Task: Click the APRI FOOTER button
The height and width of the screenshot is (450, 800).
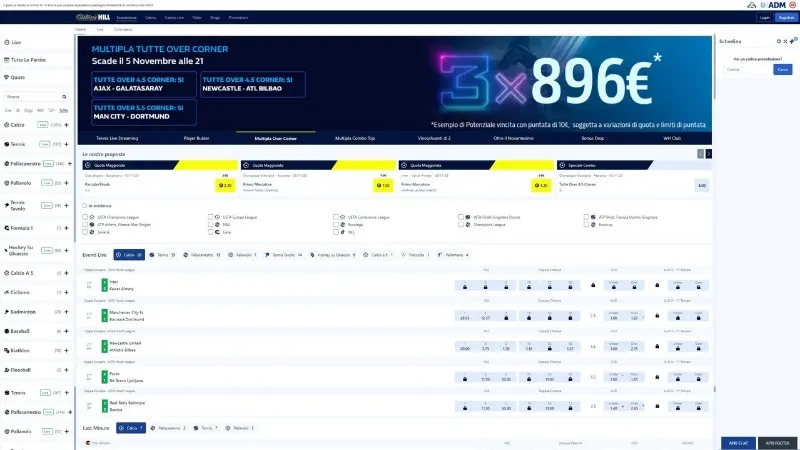Action: pyautogui.click(x=778, y=443)
